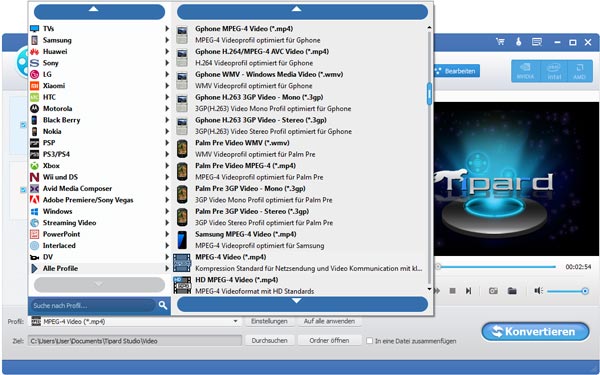Click the HD MPEG-4 Video film icon
Image resolution: width=600 pixels, height=375 pixels.
pyautogui.click(x=182, y=285)
